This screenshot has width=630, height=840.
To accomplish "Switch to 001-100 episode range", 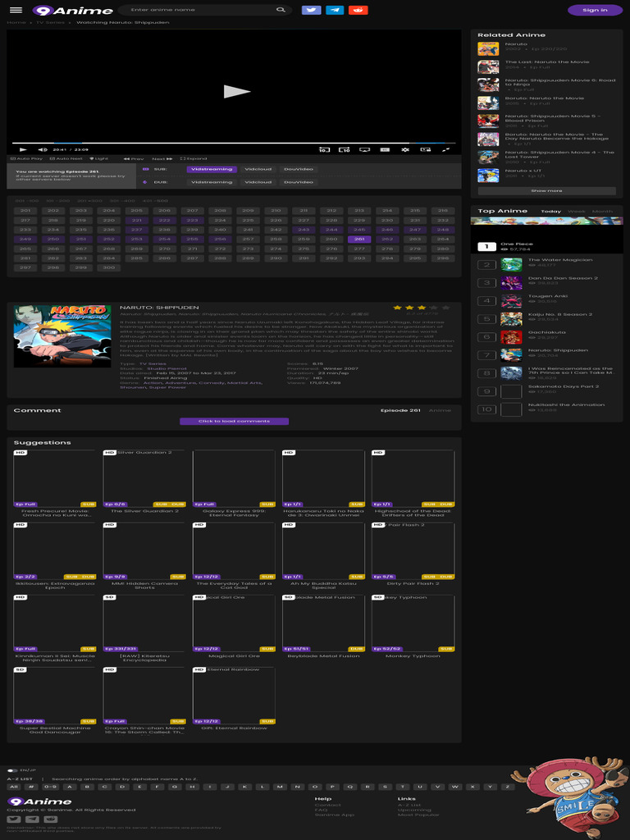I will pos(27,201).
